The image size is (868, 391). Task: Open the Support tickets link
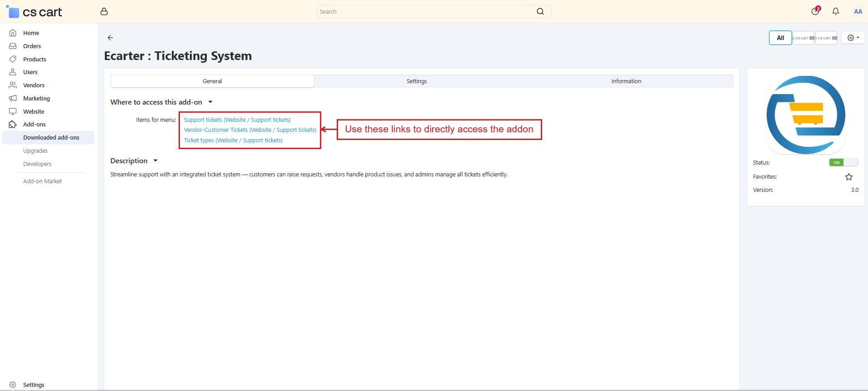(x=237, y=120)
